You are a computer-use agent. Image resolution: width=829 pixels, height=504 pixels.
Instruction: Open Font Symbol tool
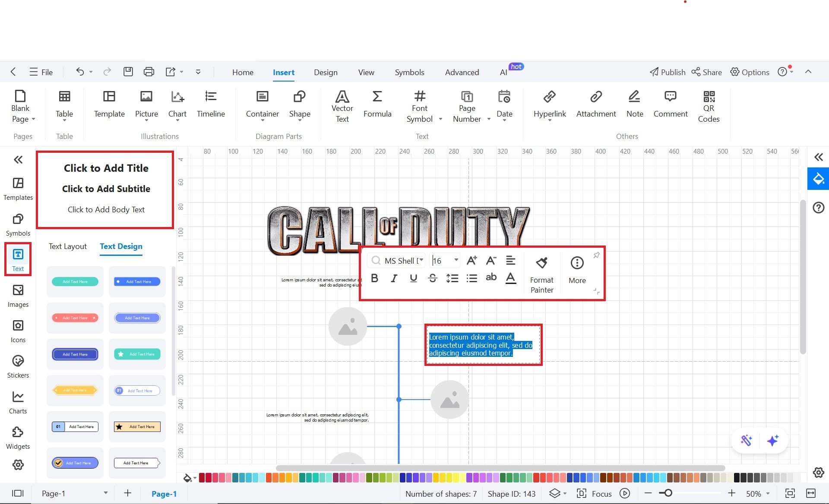pos(420,106)
